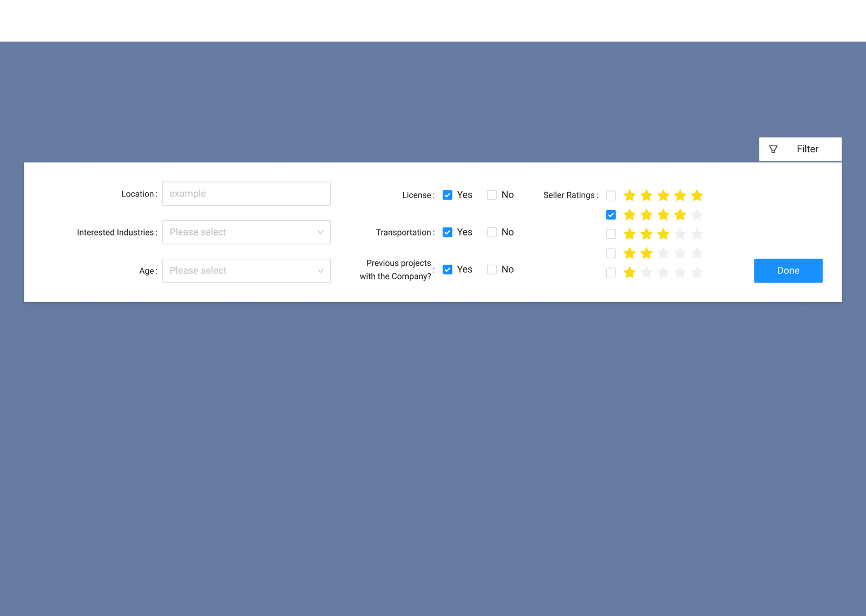The image size is (866, 616).
Task: Click the grey star in four-star row
Action: (697, 215)
